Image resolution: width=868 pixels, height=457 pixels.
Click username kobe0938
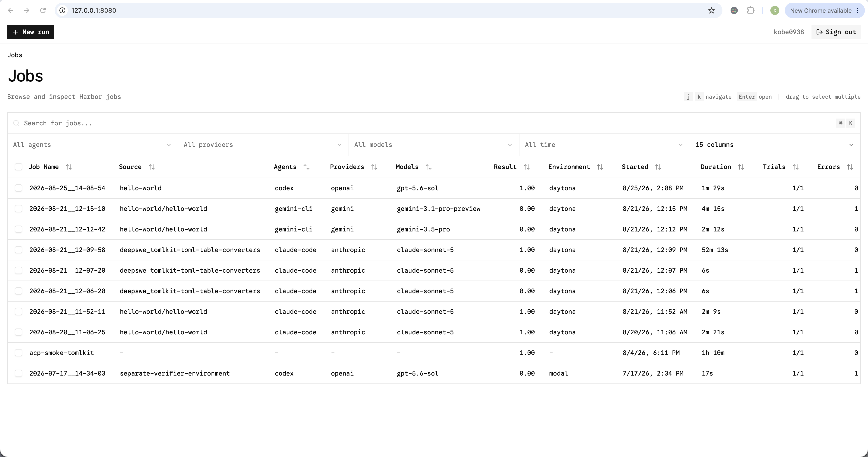[788, 32]
